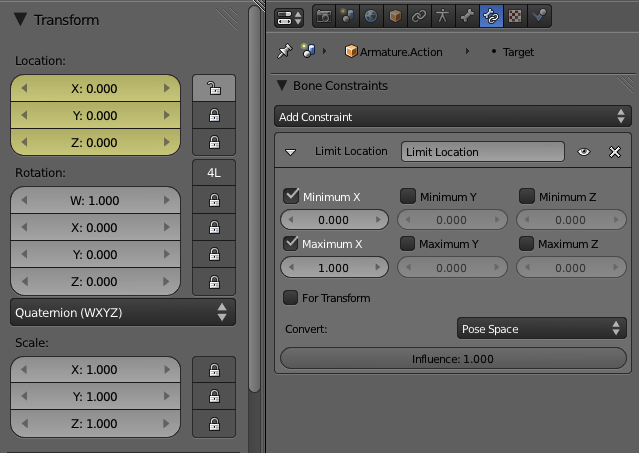Toggle the Location X lock icon
This screenshot has width=639, height=453.
(214, 88)
